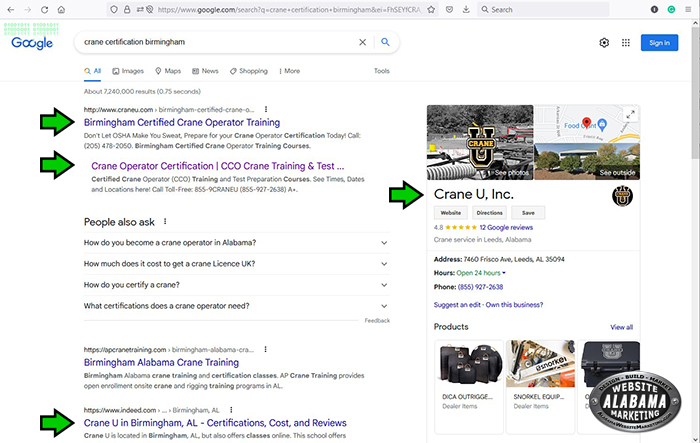Click the browser Search field in toolbar

point(542,9)
